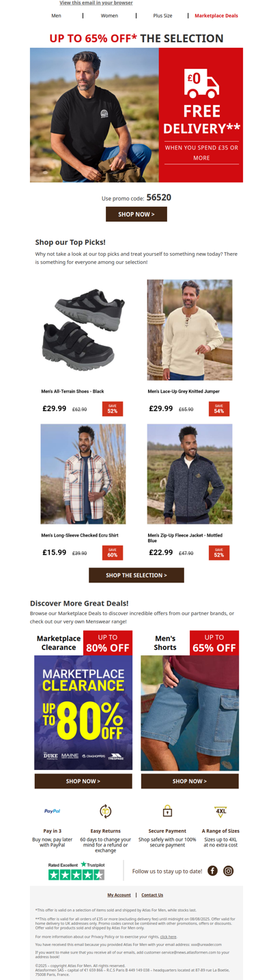Click the Easy Returns circular arrows icon
Screen dimensions: 273x980
coord(106,811)
